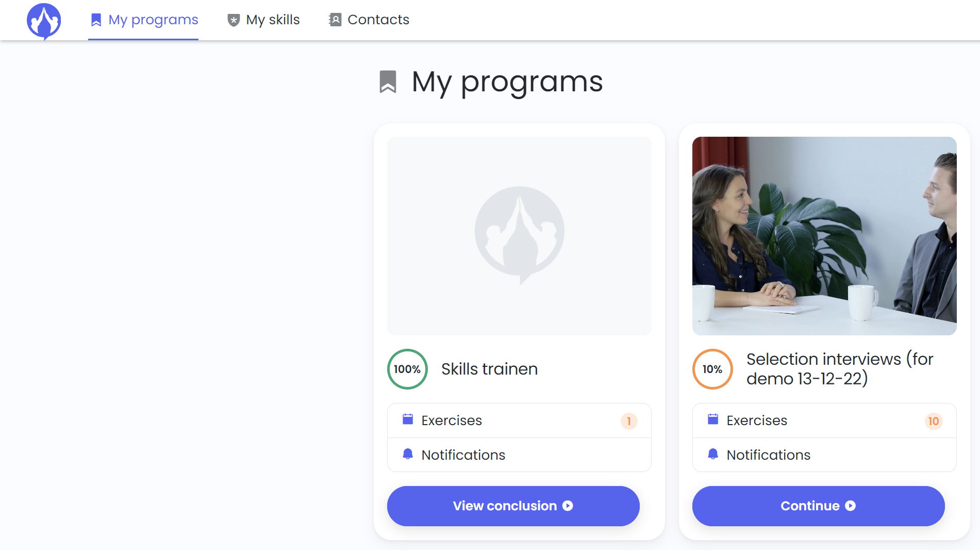
Task: Click the blue app logo in the header
Action: click(x=44, y=21)
